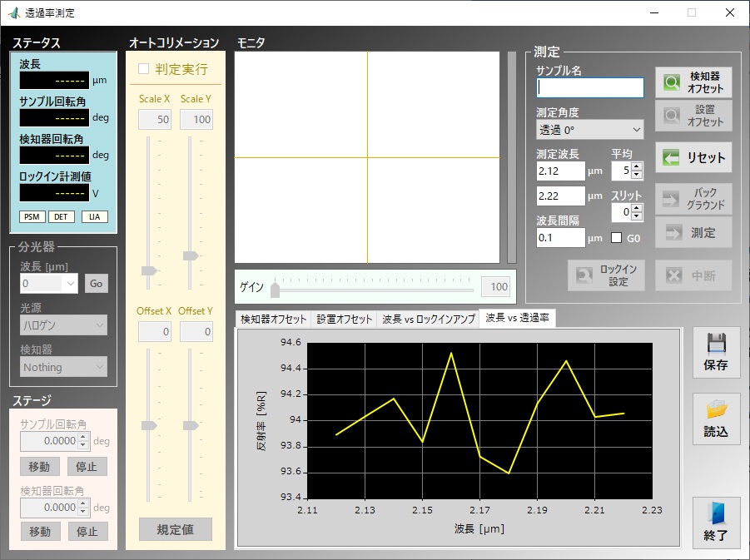Click the Scale Y value field 100

(196, 120)
